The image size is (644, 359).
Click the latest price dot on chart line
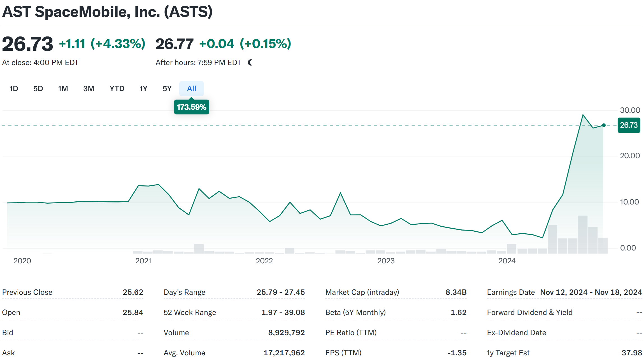click(604, 125)
